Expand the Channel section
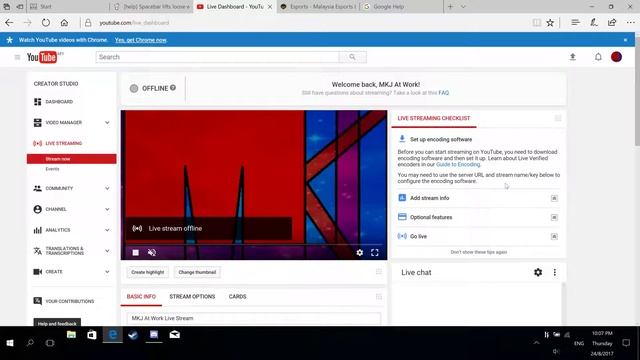The width and height of the screenshot is (640, 360). pyautogui.click(x=107, y=209)
